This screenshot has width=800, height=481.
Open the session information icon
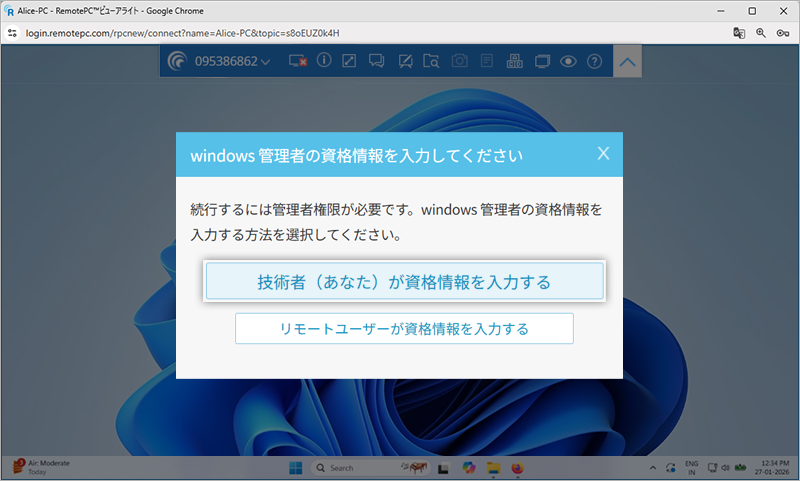pyautogui.click(x=324, y=61)
